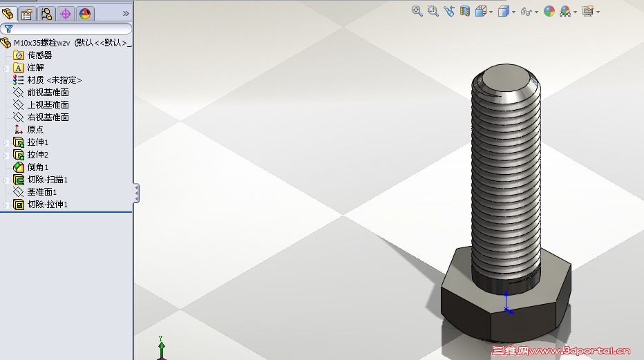Click the Hide/Show Items glasses icon

point(526,12)
